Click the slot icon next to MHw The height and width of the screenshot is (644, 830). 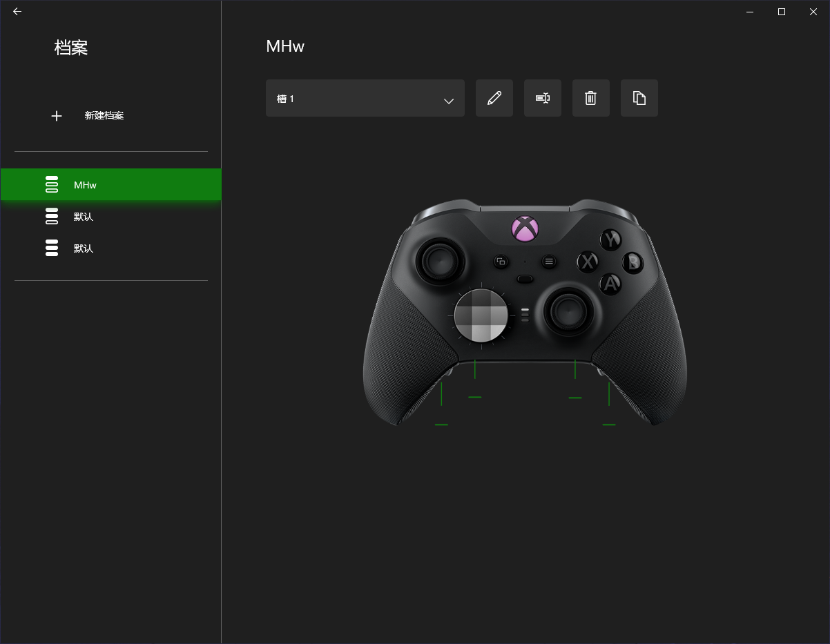pyautogui.click(x=52, y=184)
